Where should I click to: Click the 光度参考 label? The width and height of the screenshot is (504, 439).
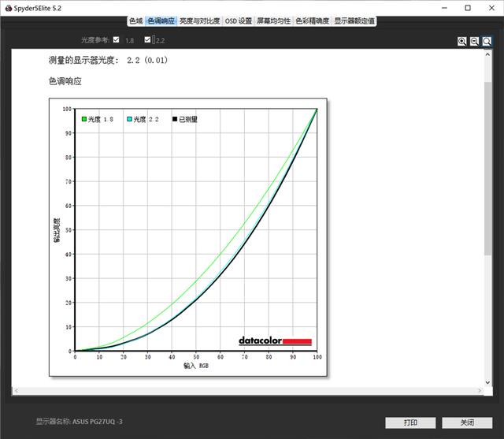[x=95, y=40]
